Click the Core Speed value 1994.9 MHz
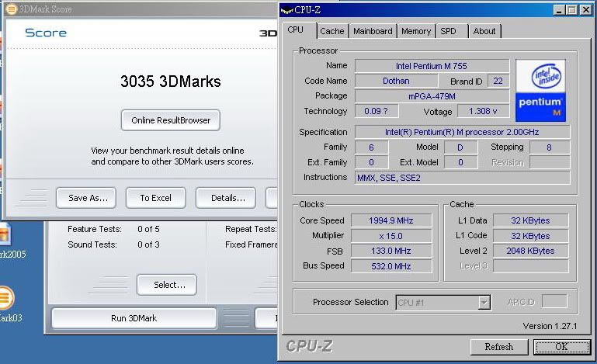Image resolution: width=597 pixels, height=364 pixels. tap(391, 220)
